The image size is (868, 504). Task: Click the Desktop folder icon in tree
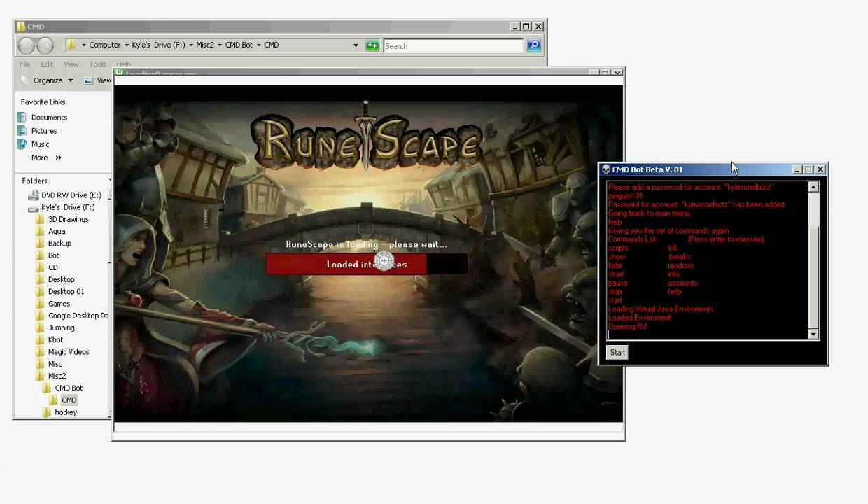click(40, 279)
